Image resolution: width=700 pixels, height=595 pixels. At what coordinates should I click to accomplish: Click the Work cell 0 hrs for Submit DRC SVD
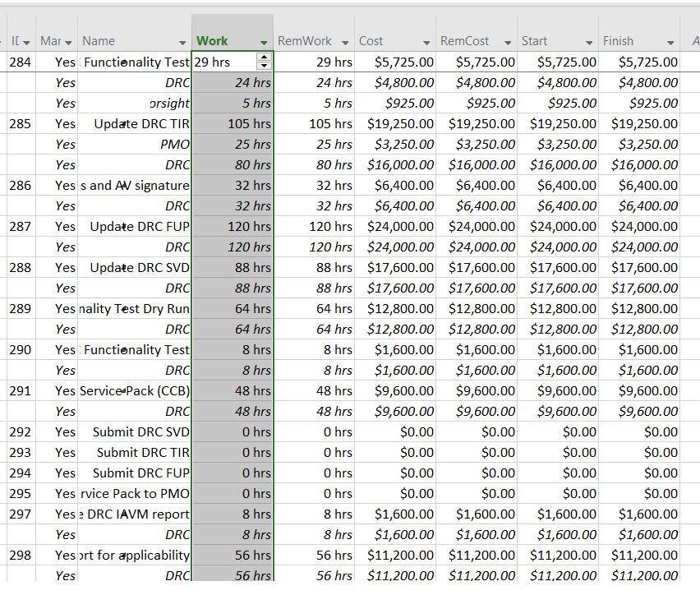[233, 431]
